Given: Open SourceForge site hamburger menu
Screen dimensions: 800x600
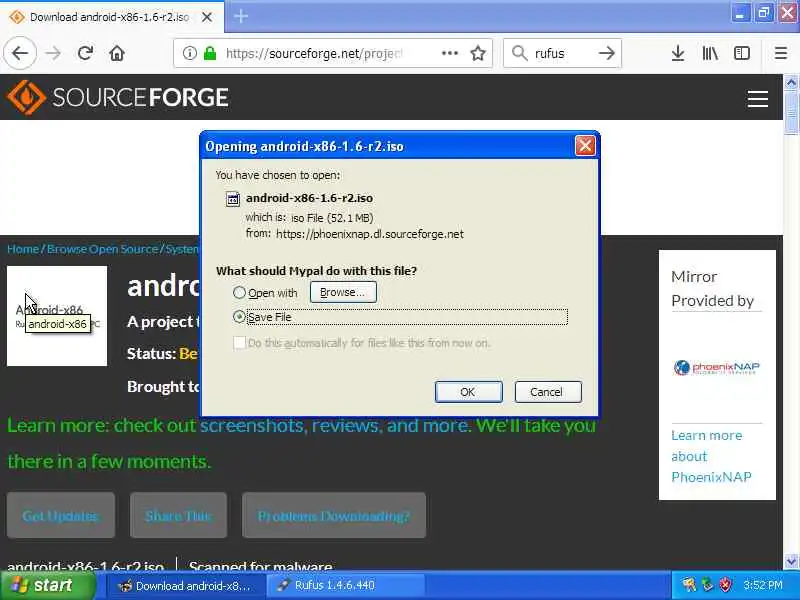Looking at the screenshot, I should pos(758,98).
